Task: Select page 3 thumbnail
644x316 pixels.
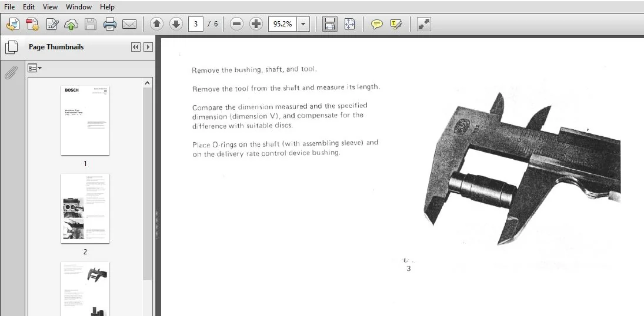Action: (85, 289)
